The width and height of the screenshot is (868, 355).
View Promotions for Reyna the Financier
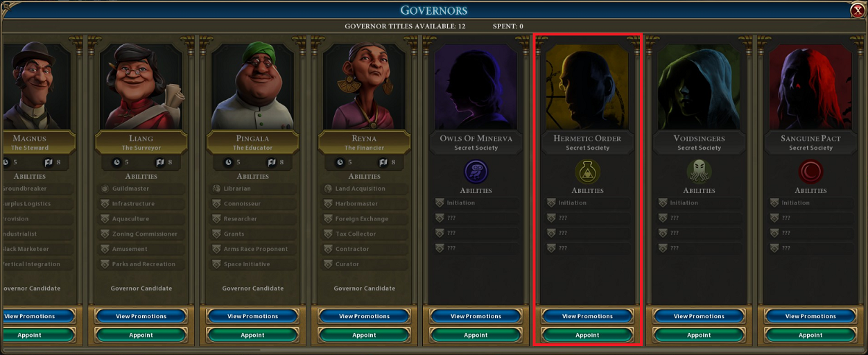364,316
